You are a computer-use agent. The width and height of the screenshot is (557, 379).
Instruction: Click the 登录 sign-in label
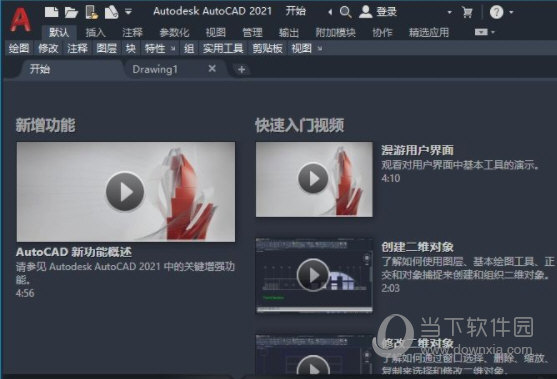pyautogui.click(x=386, y=12)
